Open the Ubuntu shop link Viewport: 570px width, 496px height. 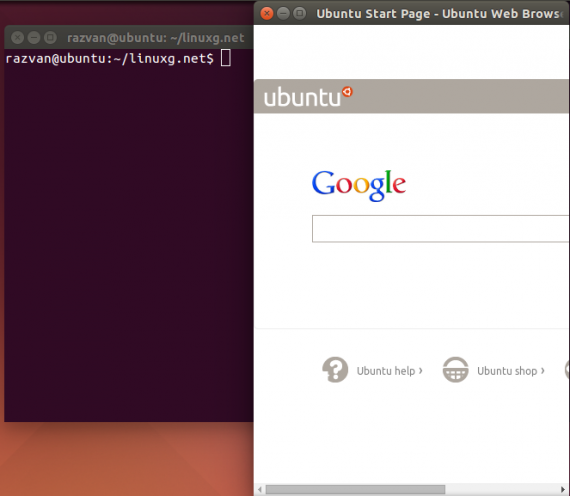click(x=510, y=371)
